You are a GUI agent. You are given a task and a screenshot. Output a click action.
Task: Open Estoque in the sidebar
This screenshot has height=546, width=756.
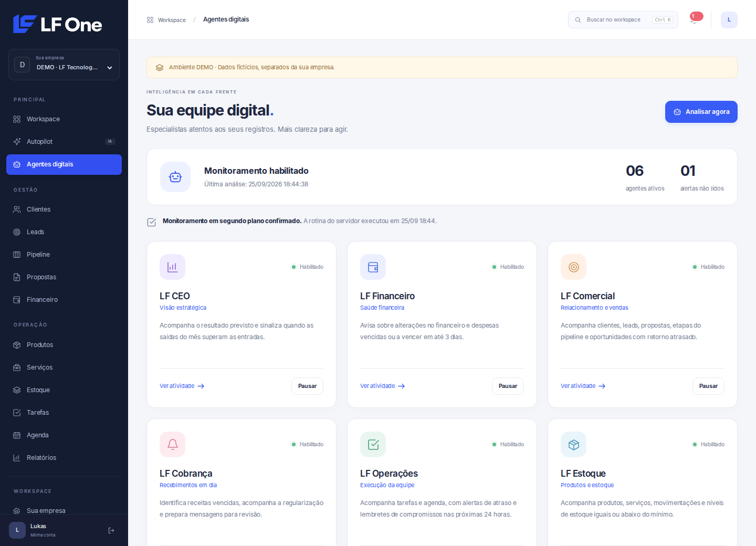coord(64,390)
